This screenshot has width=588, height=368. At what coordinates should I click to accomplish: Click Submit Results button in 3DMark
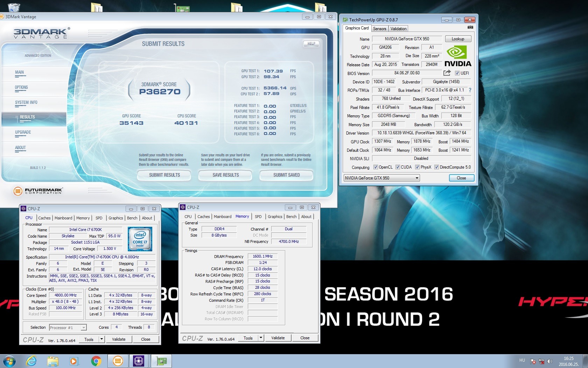click(x=164, y=175)
